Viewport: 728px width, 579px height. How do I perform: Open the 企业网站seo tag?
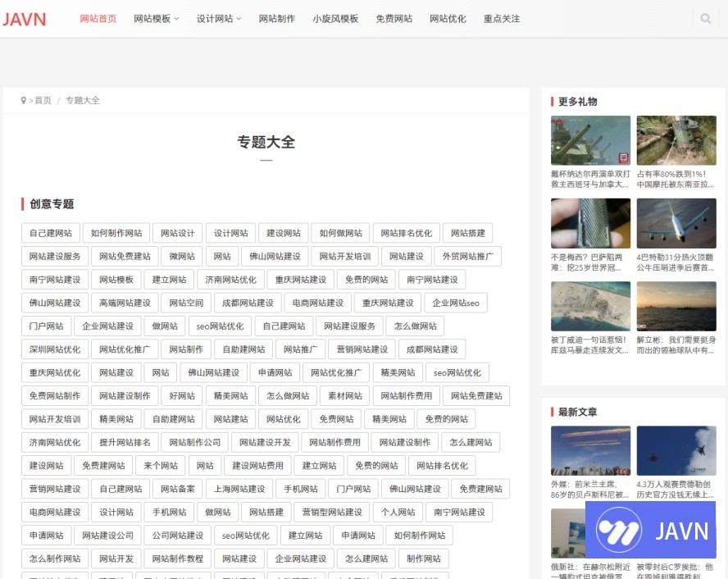click(x=456, y=303)
